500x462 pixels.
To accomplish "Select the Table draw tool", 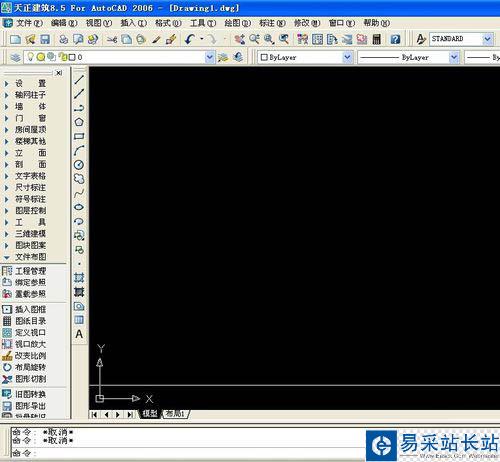I will 79,320.
